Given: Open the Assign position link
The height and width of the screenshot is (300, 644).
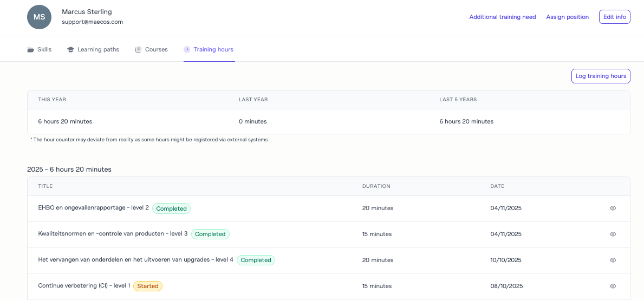Looking at the screenshot, I should click(567, 17).
